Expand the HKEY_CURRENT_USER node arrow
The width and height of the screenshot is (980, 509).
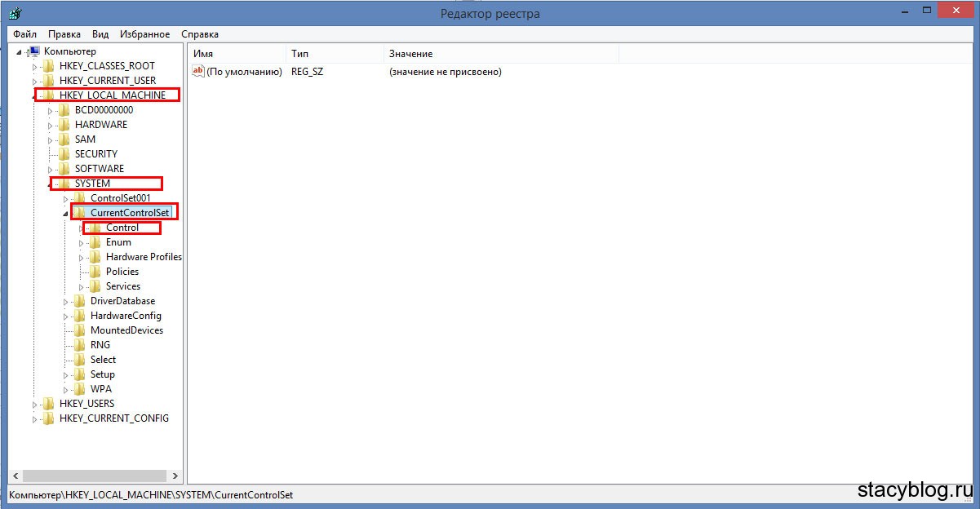[x=34, y=81]
